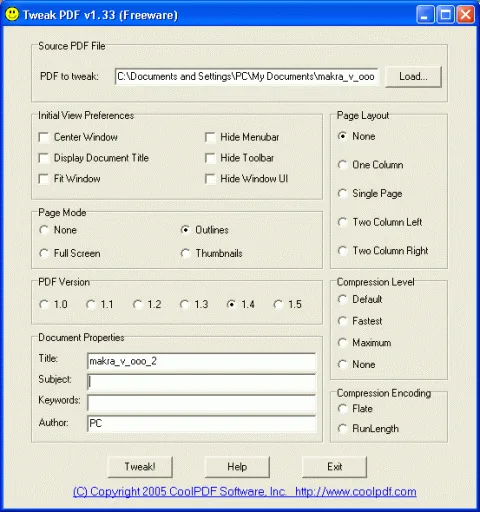Click the smiley face application icon
Screen dimensions: 480x512
pyautogui.click(x=12, y=14)
